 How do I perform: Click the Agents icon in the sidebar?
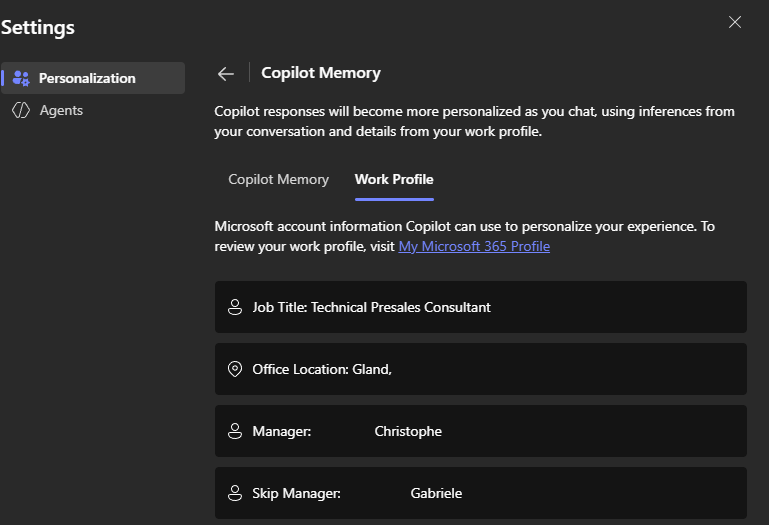[x=21, y=110]
